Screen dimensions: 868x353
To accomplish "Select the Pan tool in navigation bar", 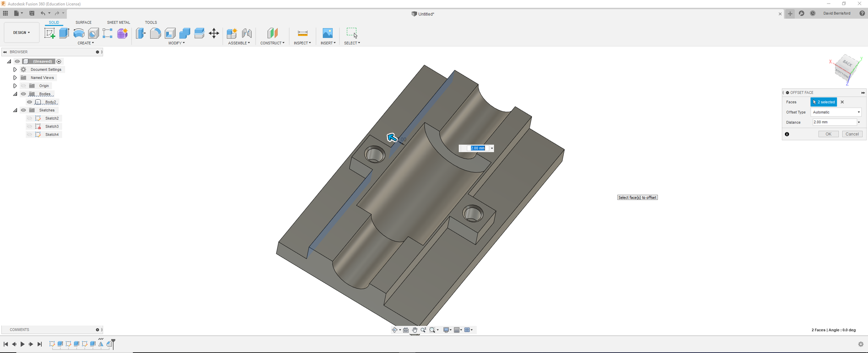I will [x=414, y=330].
